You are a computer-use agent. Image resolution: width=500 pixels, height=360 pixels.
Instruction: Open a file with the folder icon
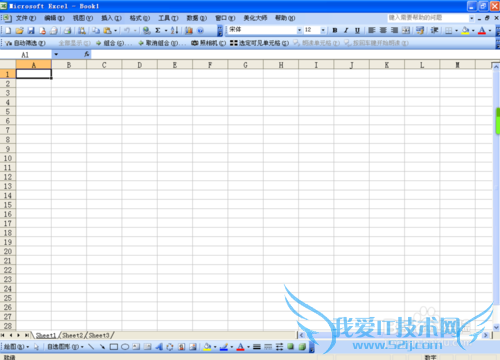pos(19,31)
